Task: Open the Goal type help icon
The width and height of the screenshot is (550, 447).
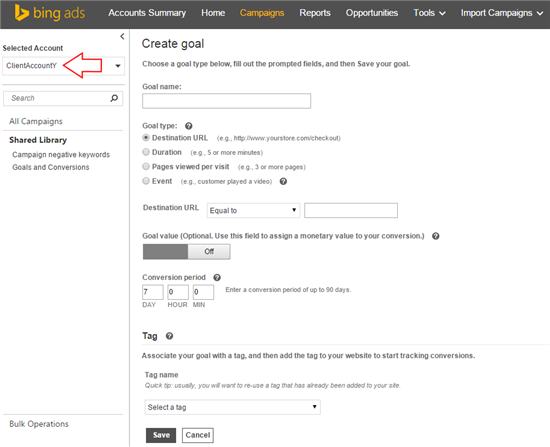Action: point(189,126)
